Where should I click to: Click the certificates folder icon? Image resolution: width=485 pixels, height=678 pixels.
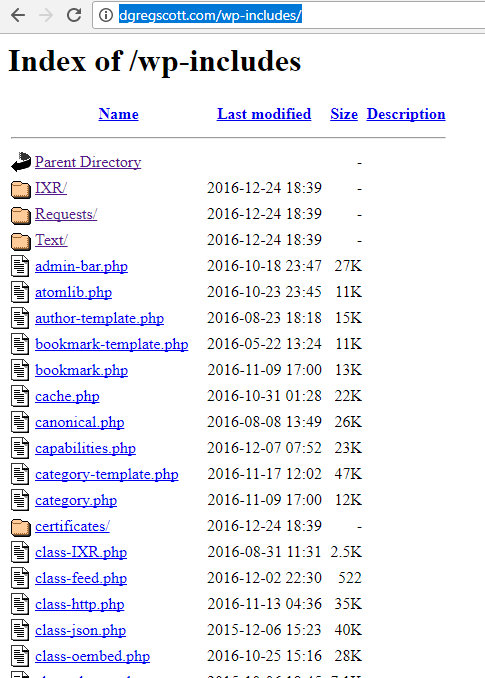coord(21,527)
